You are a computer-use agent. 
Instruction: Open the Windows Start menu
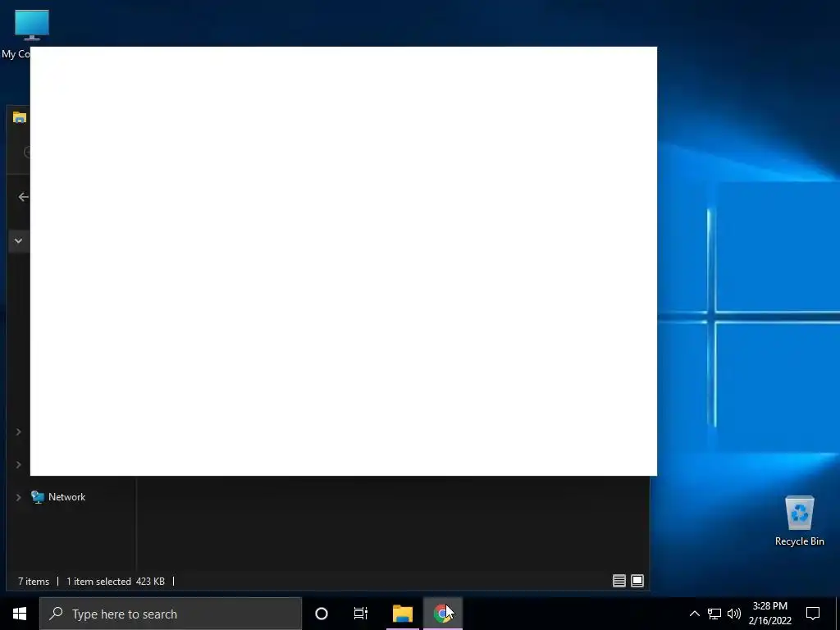tap(20, 614)
